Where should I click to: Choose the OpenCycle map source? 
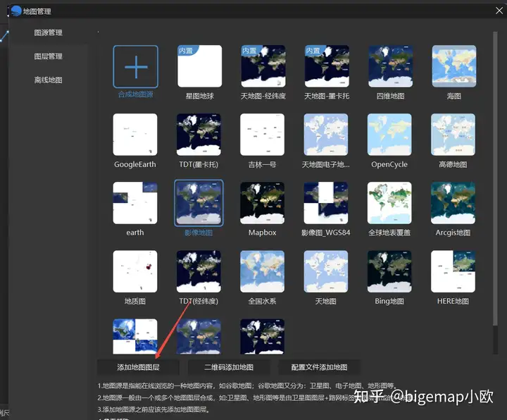click(x=389, y=135)
